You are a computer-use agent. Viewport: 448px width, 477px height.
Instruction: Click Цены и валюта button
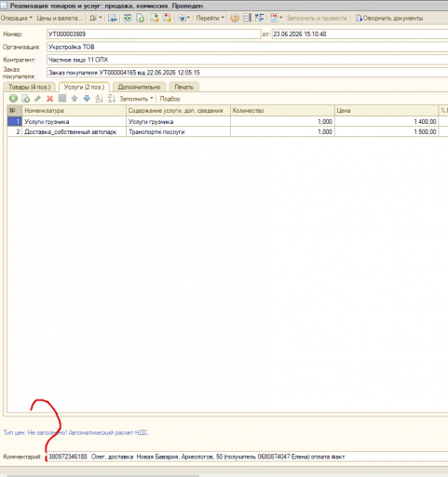pyautogui.click(x=60, y=18)
